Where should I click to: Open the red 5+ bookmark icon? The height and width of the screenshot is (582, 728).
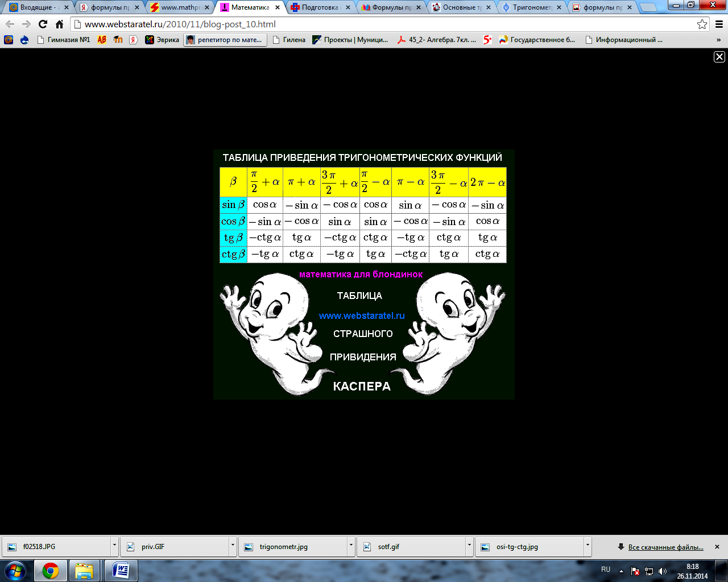pos(487,40)
